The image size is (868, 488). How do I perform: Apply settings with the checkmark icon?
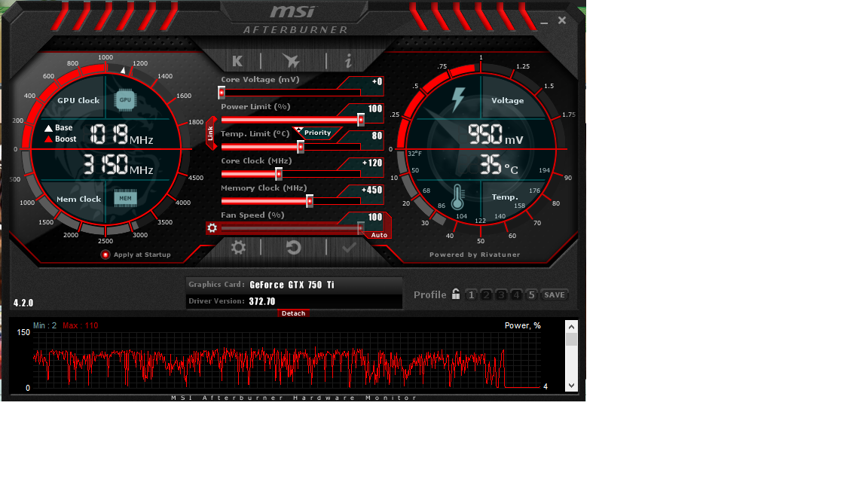(x=349, y=247)
